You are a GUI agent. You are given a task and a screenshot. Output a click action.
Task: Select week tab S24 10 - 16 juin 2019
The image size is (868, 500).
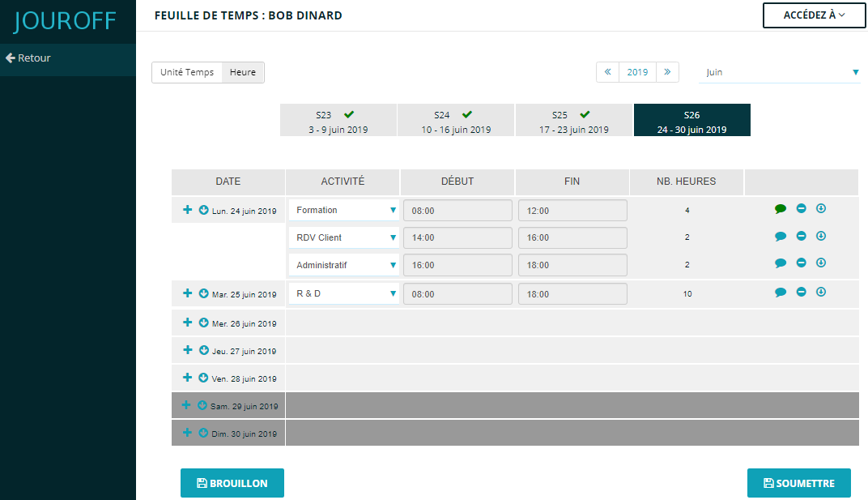click(456, 120)
